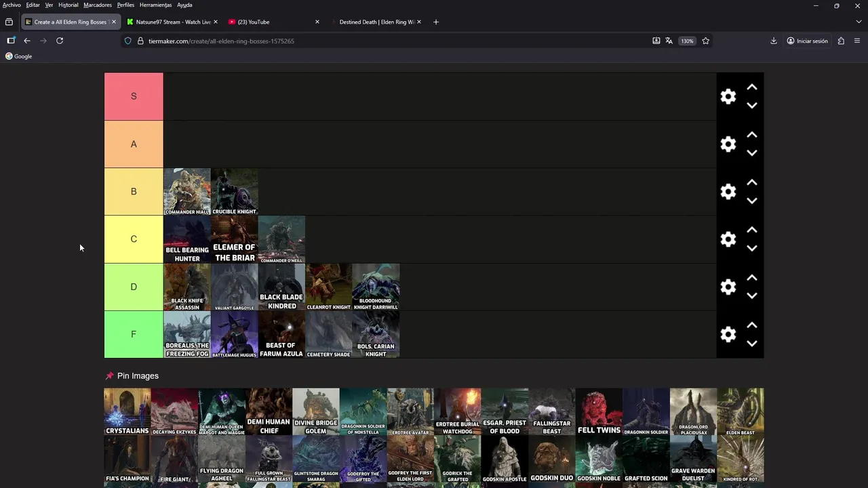Select Crystalians image in the pool

(127, 411)
